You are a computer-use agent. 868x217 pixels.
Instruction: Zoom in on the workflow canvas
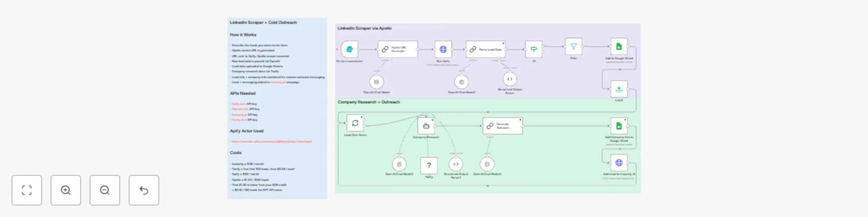66,190
